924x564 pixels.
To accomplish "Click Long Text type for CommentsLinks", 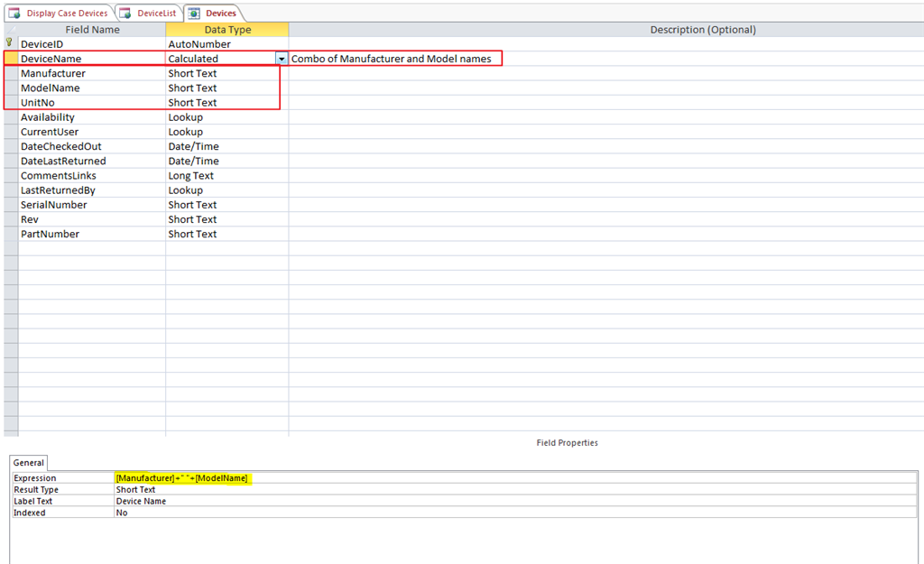I will point(226,176).
